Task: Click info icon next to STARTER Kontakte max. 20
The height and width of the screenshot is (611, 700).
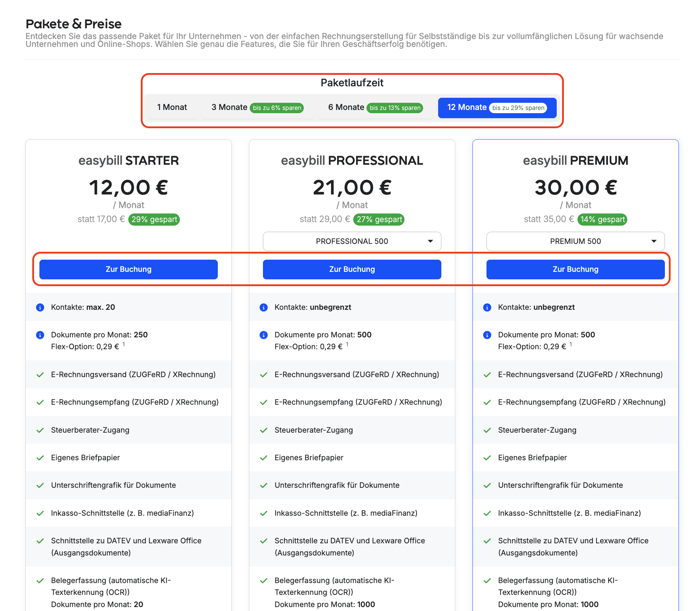Action: [x=40, y=307]
